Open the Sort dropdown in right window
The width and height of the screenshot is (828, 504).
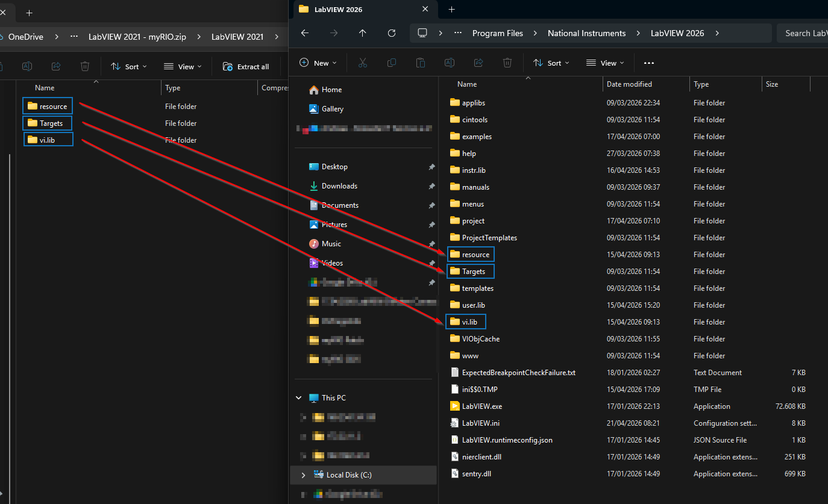point(552,63)
